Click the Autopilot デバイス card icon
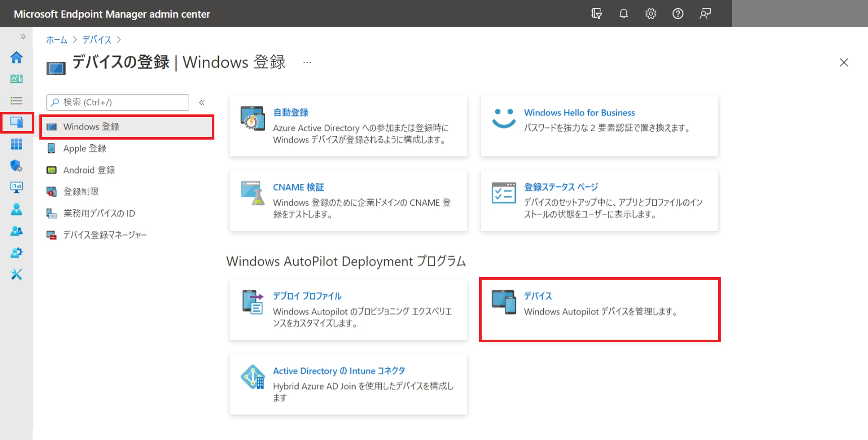 pos(503,301)
